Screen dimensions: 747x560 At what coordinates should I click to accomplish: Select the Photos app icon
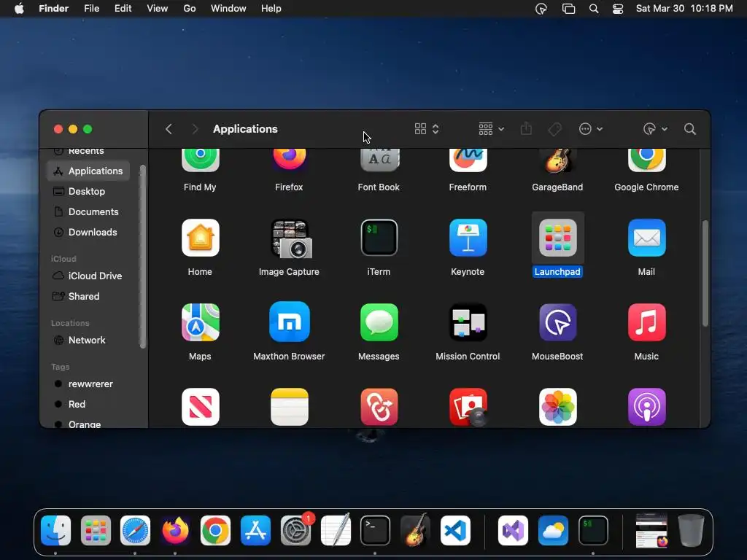(x=557, y=407)
